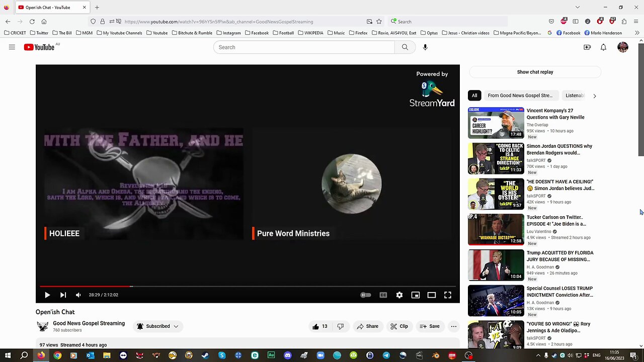Seek on the video progress bar
Viewport: 644px width, 362px height.
[x=248, y=287]
